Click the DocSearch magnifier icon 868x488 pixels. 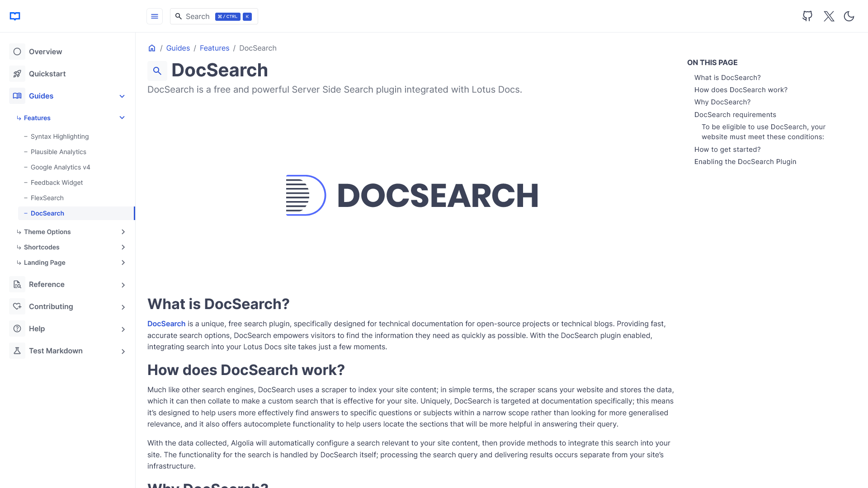[157, 70]
